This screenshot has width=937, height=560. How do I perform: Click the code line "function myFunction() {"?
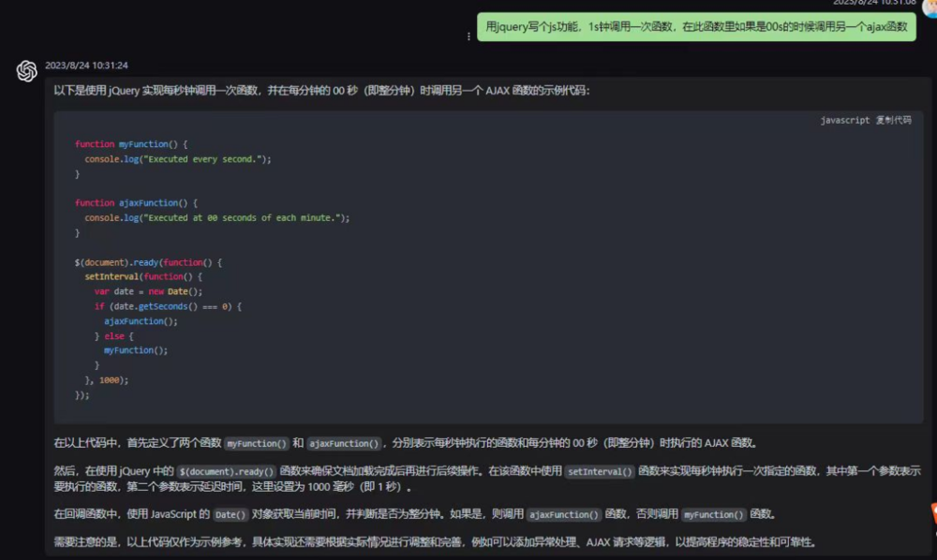pos(131,144)
